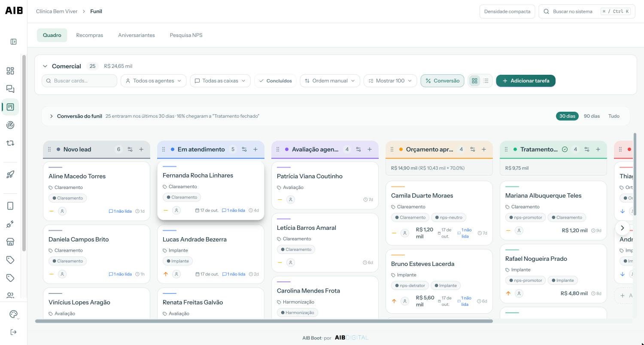Open the Mostrar 100 dropdown
Screen dimensions: 644x345
click(x=390, y=81)
